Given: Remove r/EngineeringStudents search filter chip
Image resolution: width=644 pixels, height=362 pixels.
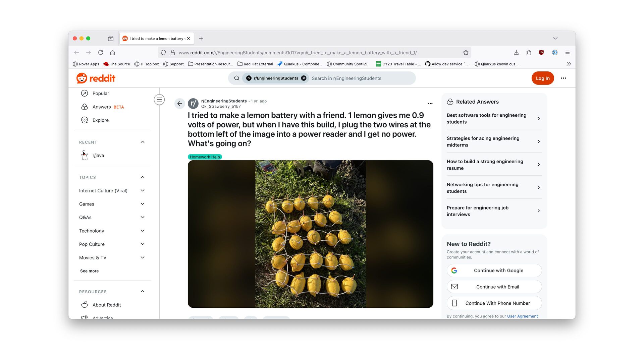Looking at the screenshot, I should (304, 78).
